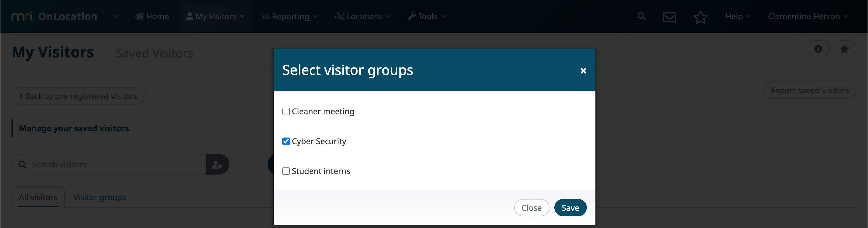Close the Select visitor groups dialog with X
This screenshot has height=228, width=868.
(x=583, y=71)
